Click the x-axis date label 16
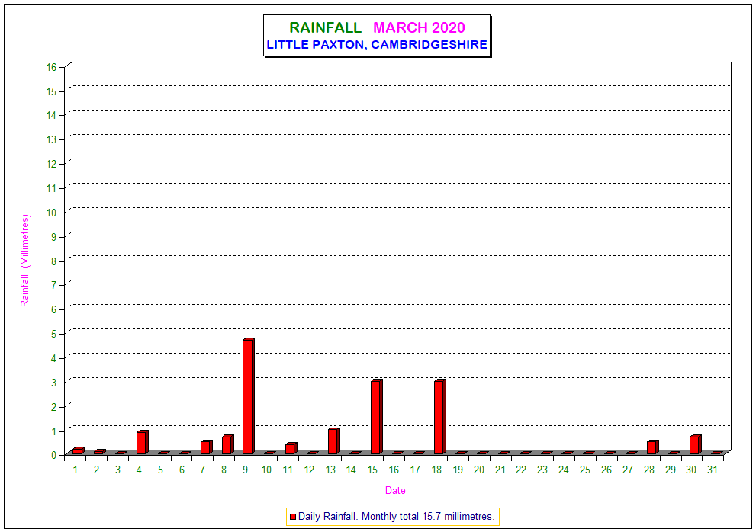The height and width of the screenshot is (532, 756). coord(394,470)
